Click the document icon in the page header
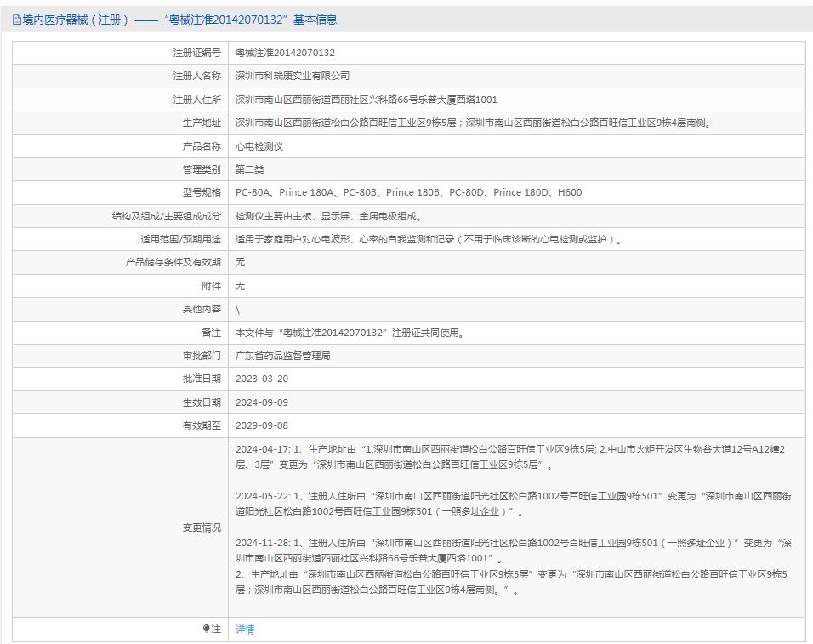The height and width of the screenshot is (644, 813). tap(17, 20)
